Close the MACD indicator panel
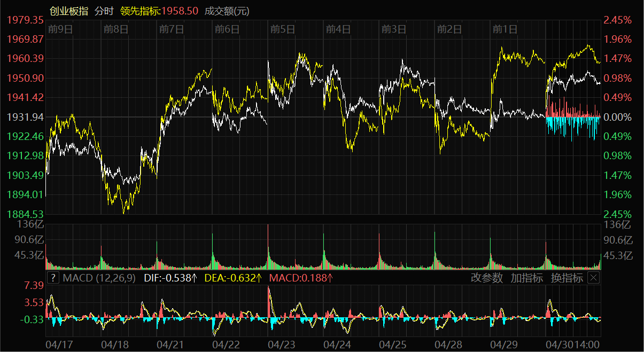644x352 pixels. 594,278
